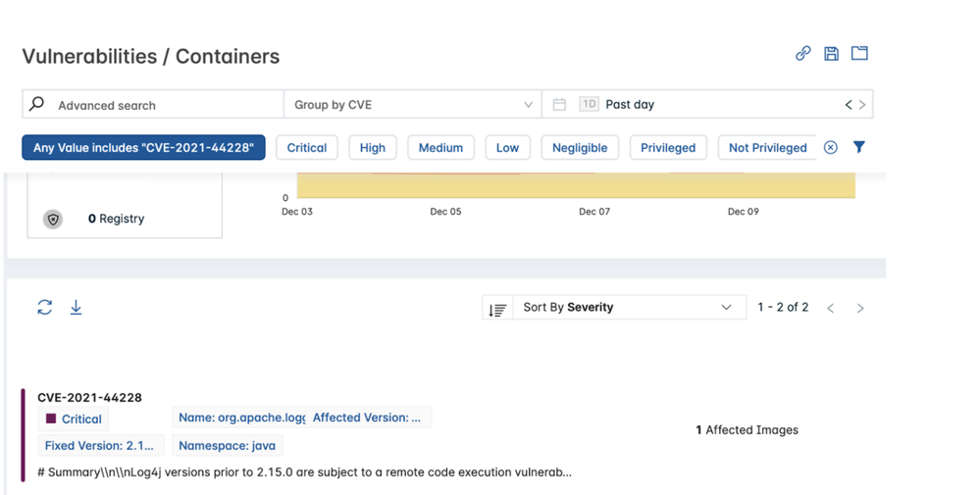Click the refresh results icon
The image size is (980, 495).
coord(45,308)
